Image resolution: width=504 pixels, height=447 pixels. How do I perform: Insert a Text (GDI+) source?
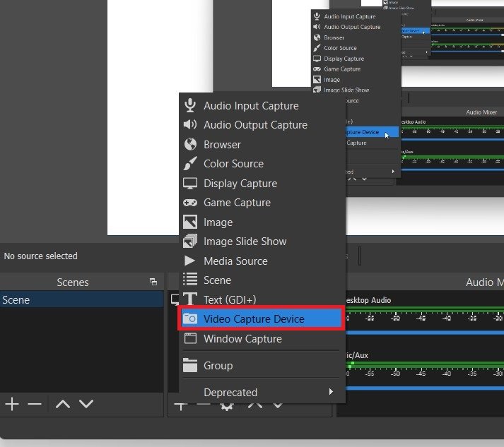coord(229,300)
